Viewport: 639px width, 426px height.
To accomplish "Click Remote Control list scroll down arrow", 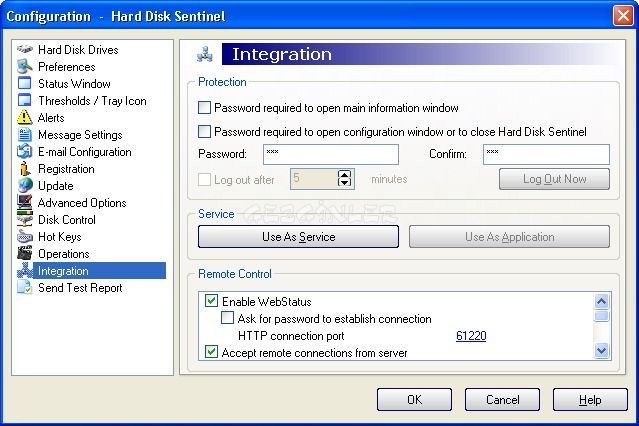I will pos(602,350).
